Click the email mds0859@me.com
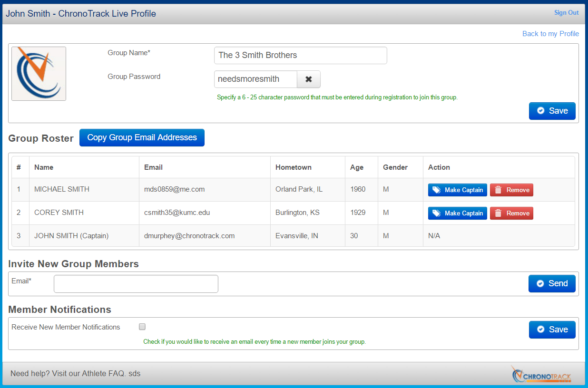Image resolution: width=588 pixels, height=388 pixels. click(175, 189)
